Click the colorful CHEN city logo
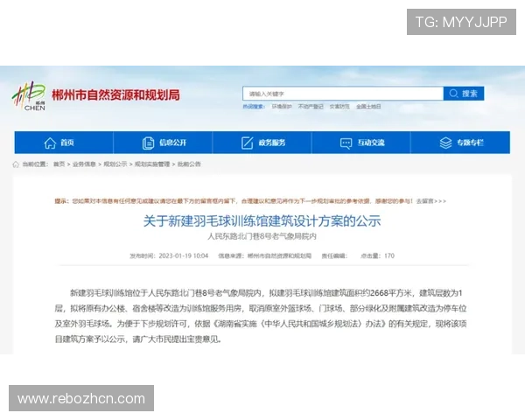525x420 pixels. coord(29,96)
